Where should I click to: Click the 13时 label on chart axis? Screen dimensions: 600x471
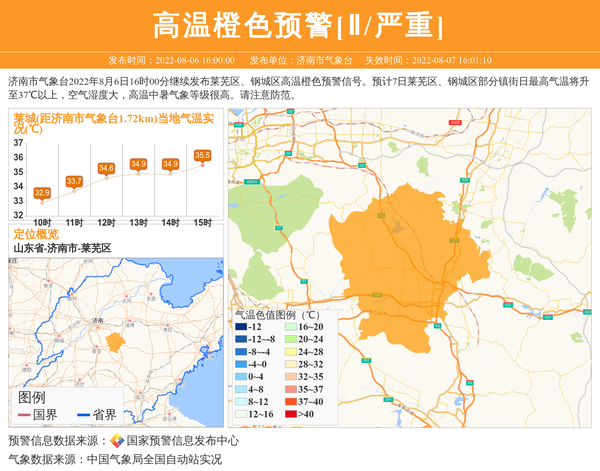point(138,221)
